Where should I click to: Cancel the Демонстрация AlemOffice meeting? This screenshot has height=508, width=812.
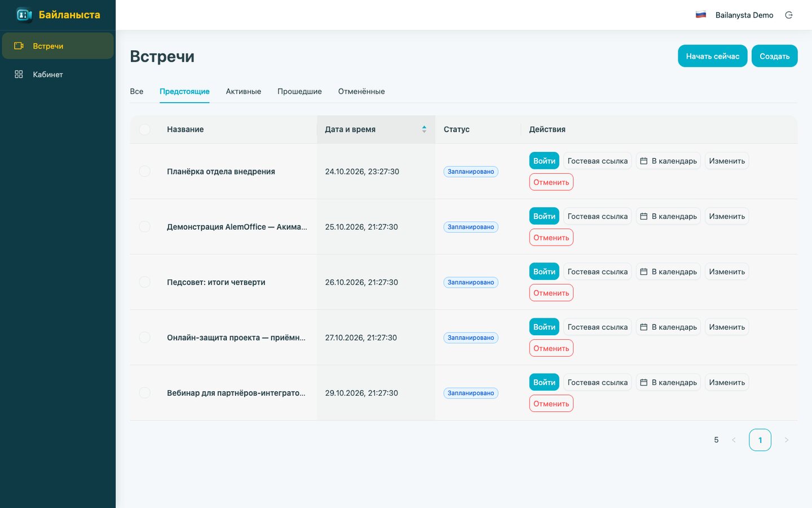[551, 238]
